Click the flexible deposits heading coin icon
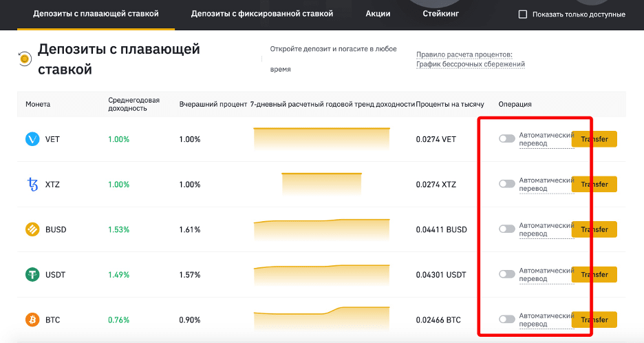Image resolution: width=644 pixels, height=343 pixels. click(x=25, y=59)
